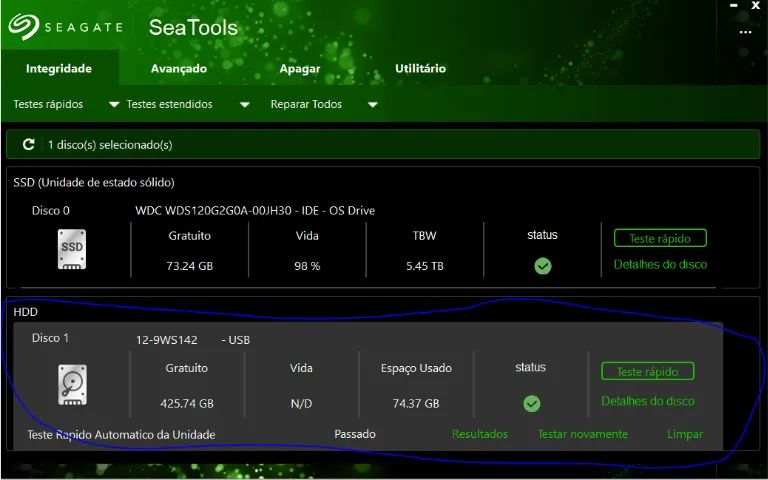The height and width of the screenshot is (480, 768).
Task: Open the three-dots more options menu
Action: click(745, 32)
